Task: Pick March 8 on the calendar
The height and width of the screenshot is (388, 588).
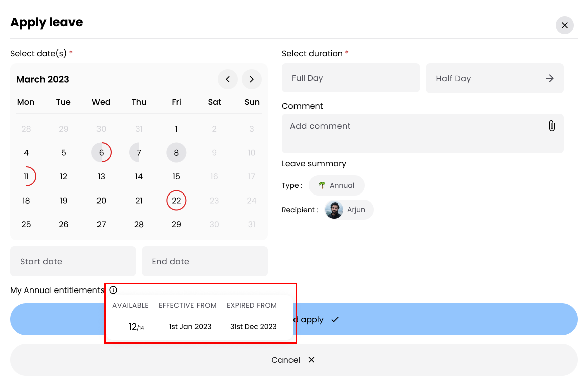Action: coord(176,153)
